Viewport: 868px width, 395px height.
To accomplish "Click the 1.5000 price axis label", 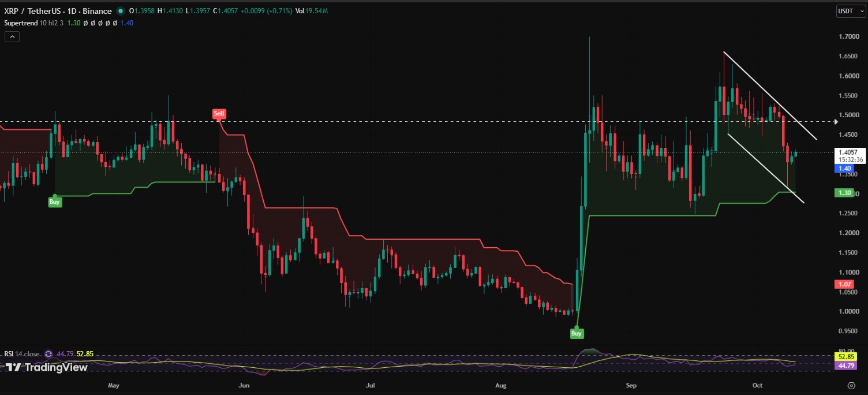I will (850, 115).
